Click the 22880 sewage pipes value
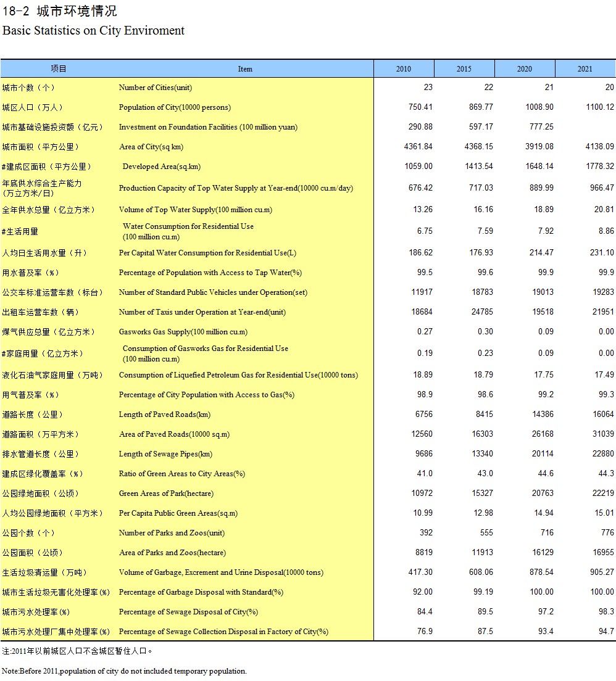 coord(604,454)
